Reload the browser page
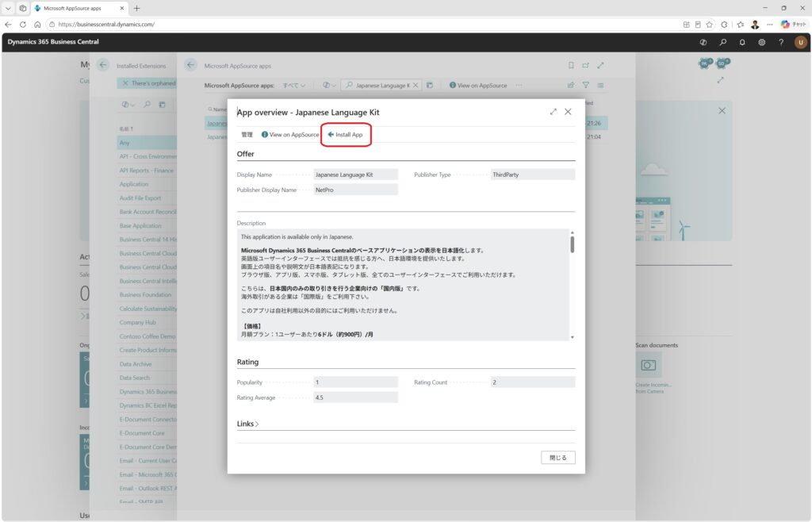 [x=23, y=25]
